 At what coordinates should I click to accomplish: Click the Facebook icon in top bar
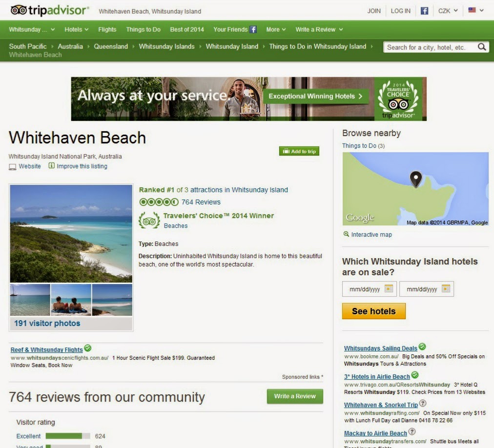point(424,11)
